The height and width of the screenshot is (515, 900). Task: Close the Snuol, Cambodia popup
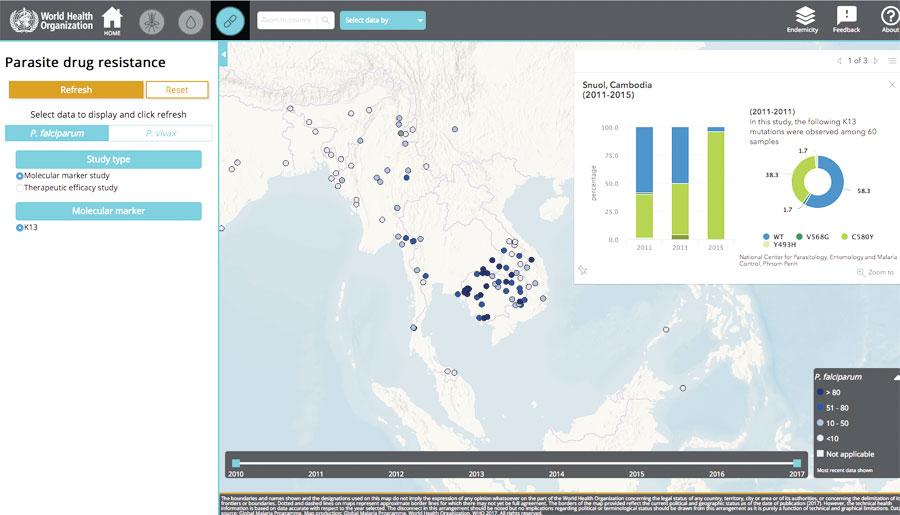point(892,84)
